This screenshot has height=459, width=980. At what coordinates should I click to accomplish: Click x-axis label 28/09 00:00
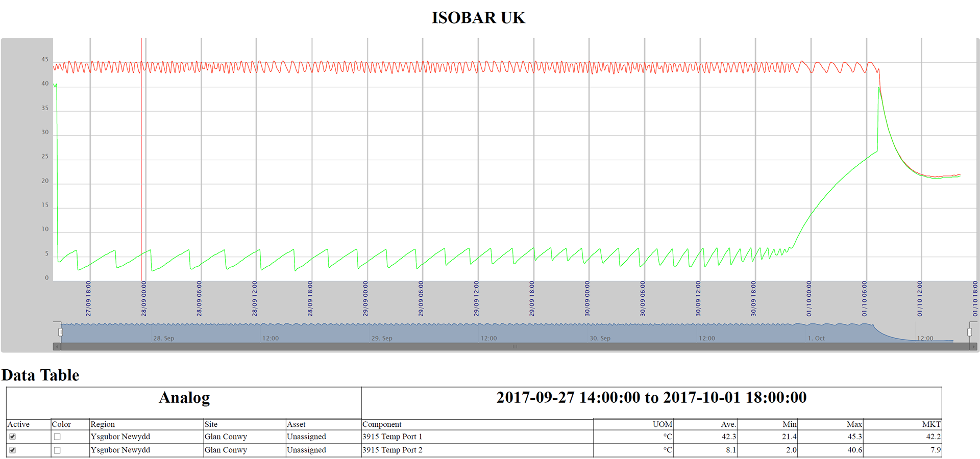coord(144,299)
